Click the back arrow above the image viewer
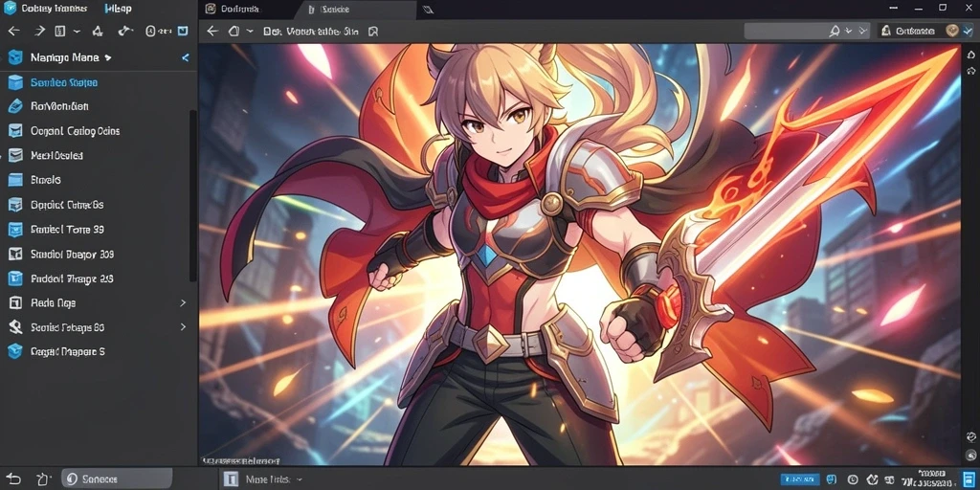Image resolution: width=980 pixels, height=490 pixels. 212,31
